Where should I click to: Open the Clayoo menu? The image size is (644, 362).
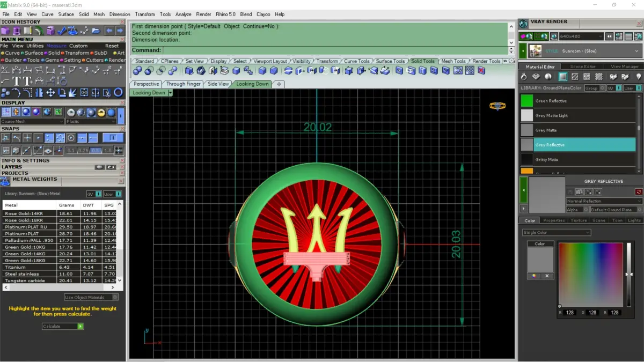(264, 14)
